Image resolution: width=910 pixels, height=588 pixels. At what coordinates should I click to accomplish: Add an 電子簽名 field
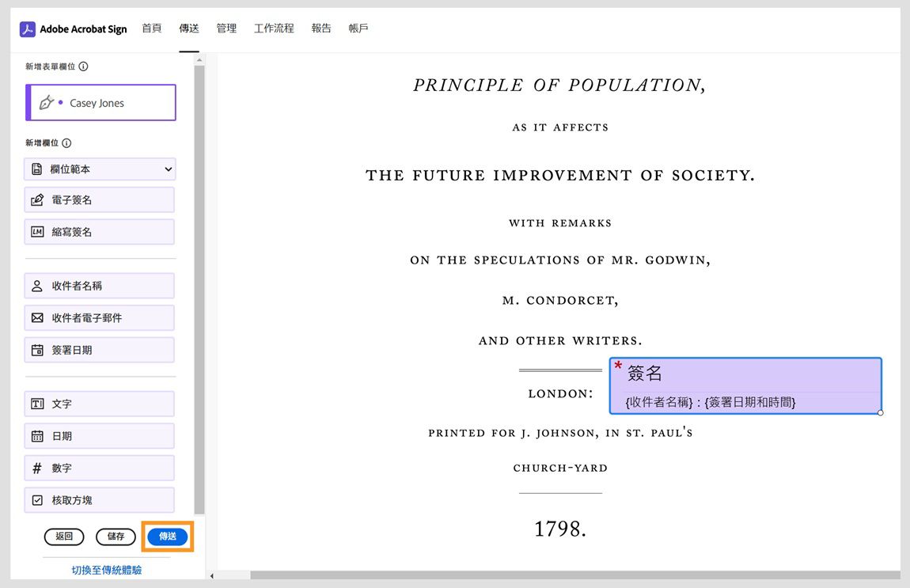tap(99, 200)
